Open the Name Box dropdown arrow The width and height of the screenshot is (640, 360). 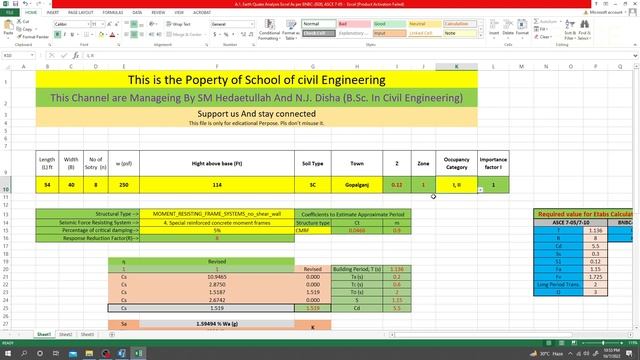tap(32, 55)
